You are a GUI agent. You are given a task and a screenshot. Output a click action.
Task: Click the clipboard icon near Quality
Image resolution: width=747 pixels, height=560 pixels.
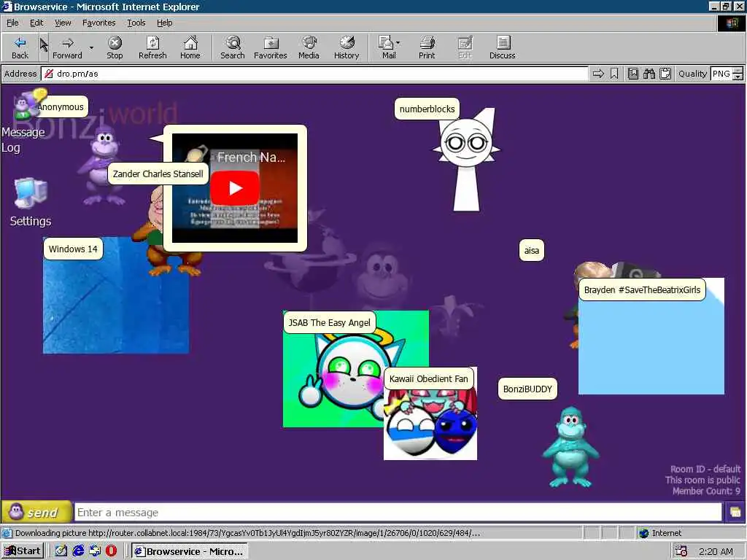(665, 74)
